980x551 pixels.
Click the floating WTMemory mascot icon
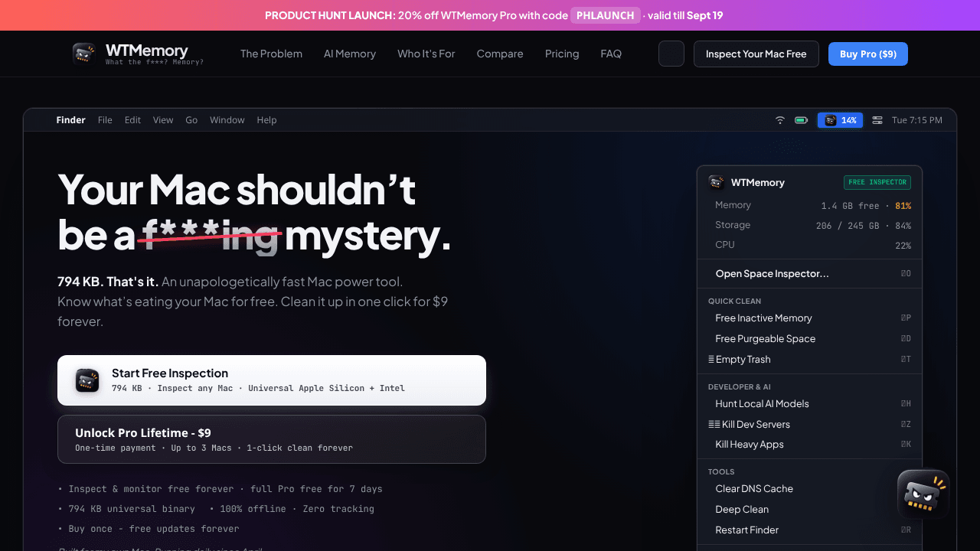click(923, 494)
